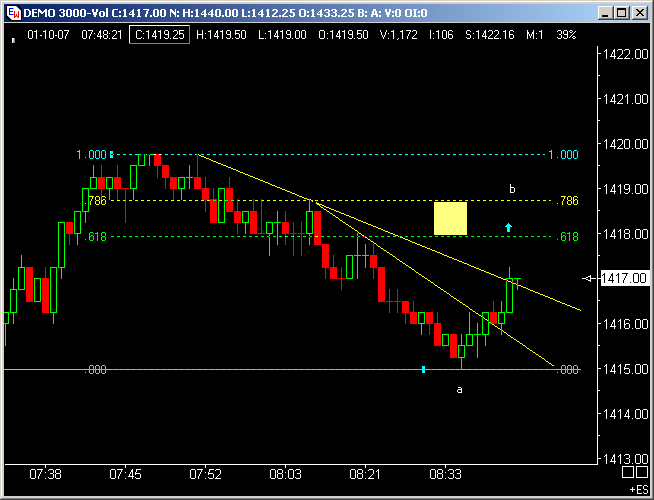
Task: Click the left .618 Fibonacci label
Action: [96, 236]
